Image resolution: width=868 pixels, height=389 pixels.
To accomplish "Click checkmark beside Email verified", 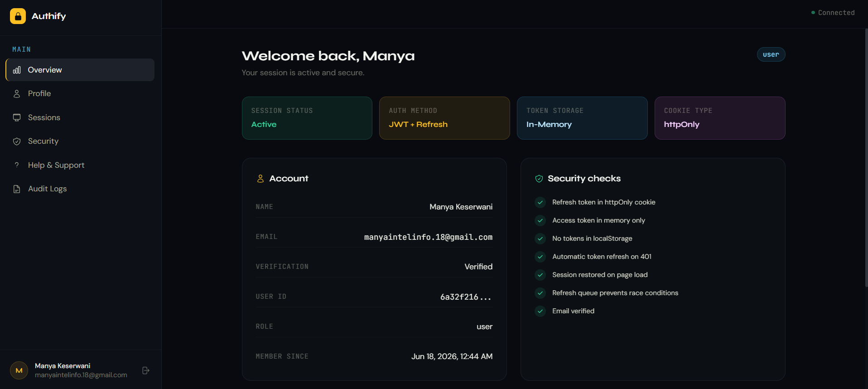I will (540, 311).
